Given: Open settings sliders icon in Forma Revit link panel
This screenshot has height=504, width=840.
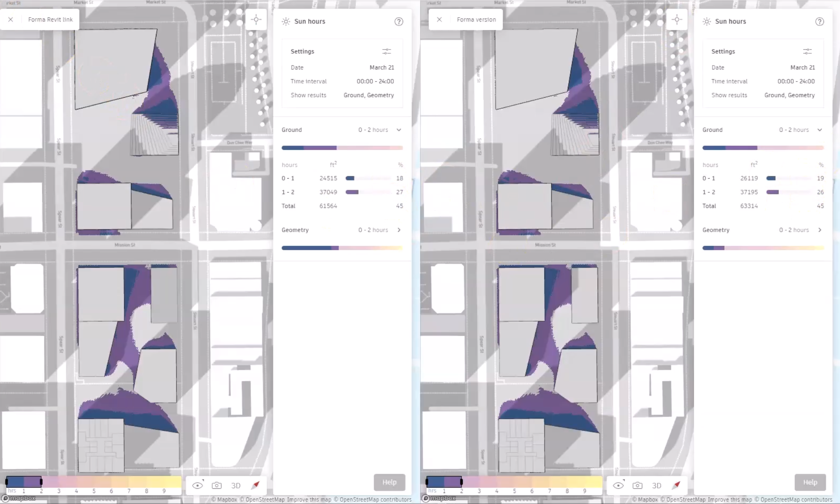Looking at the screenshot, I should pyautogui.click(x=387, y=51).
